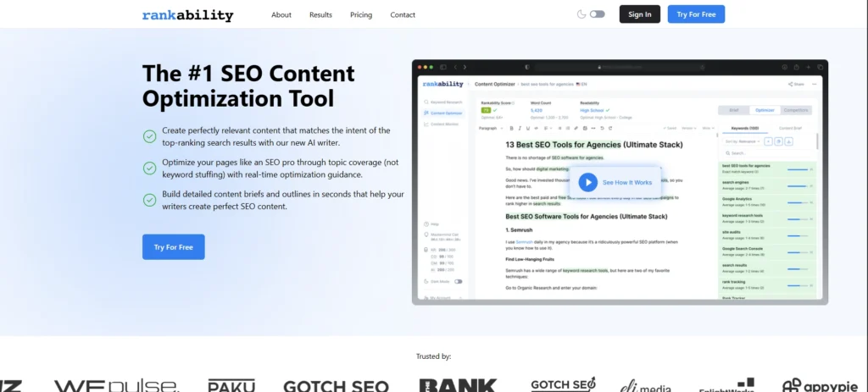Open the three-dot more menu in the demo
Image resolution: width=868 pixels, height=392 pixels.
click(x=814, y=84)
